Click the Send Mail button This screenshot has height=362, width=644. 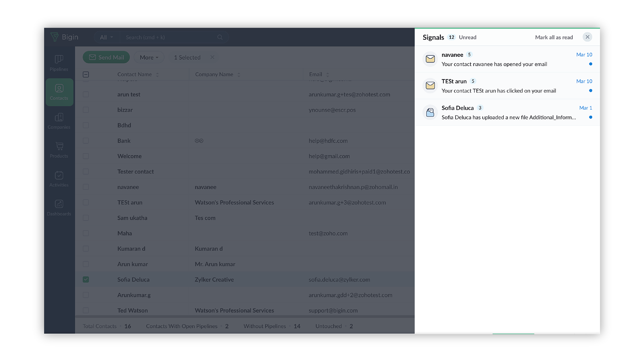[106, 57]
